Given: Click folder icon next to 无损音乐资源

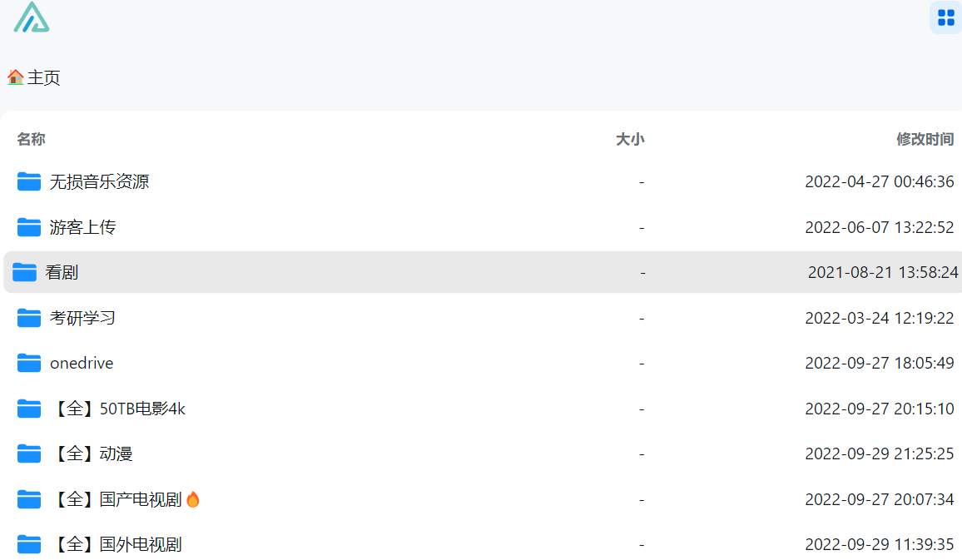Looking at the screenshot, I should click(x=29, y=181).
